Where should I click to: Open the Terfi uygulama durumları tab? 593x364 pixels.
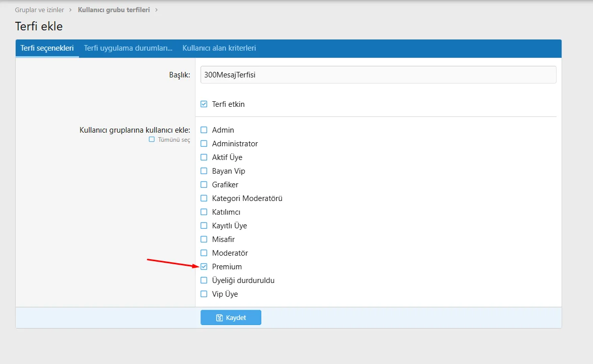pos(128,49)
